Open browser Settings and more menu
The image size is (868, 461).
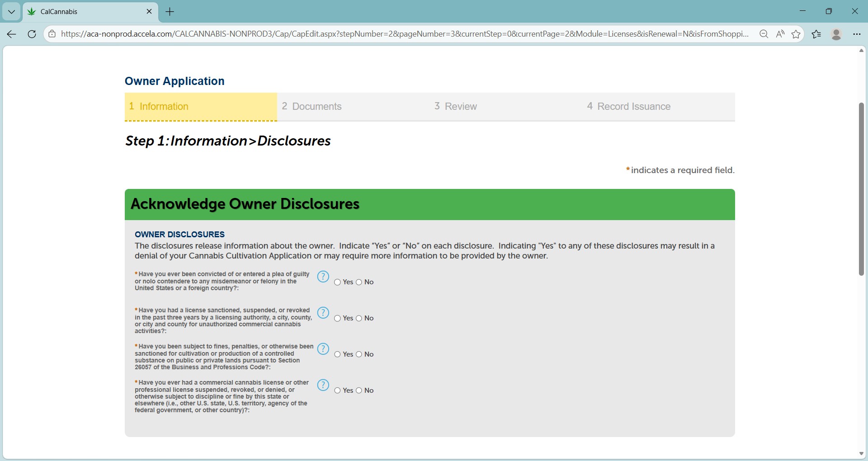pos(857,34)
